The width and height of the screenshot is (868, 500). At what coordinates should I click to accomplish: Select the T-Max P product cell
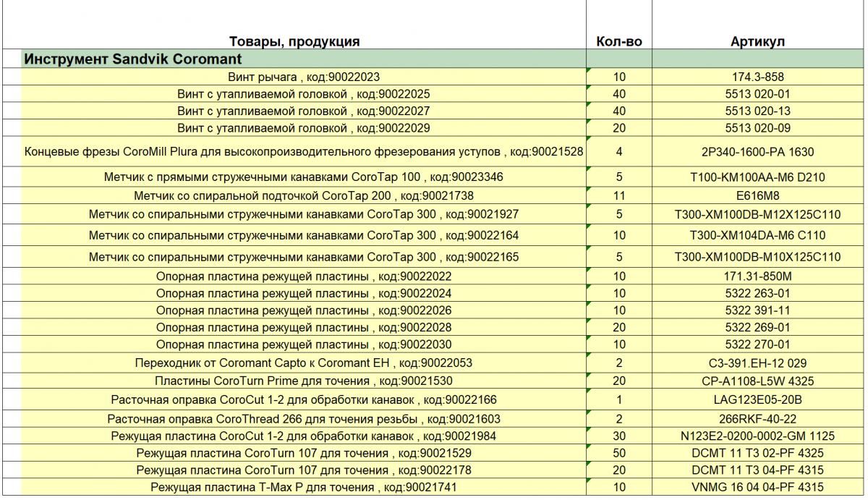click(303, 488)
